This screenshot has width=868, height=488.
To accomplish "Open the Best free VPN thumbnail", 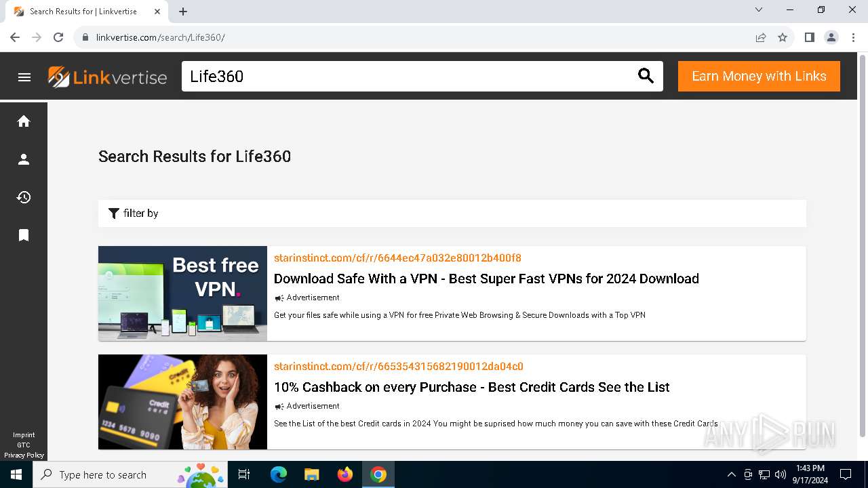I will 182,293.
